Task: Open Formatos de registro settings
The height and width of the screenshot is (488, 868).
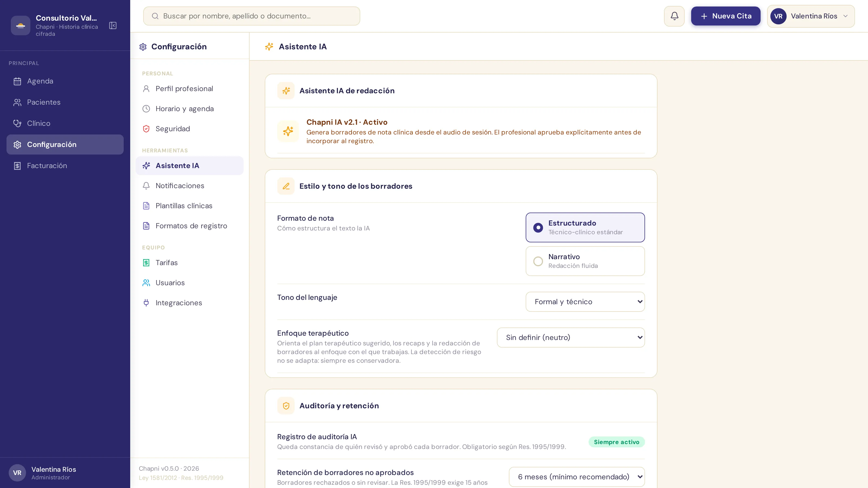Action: [190, 226]
